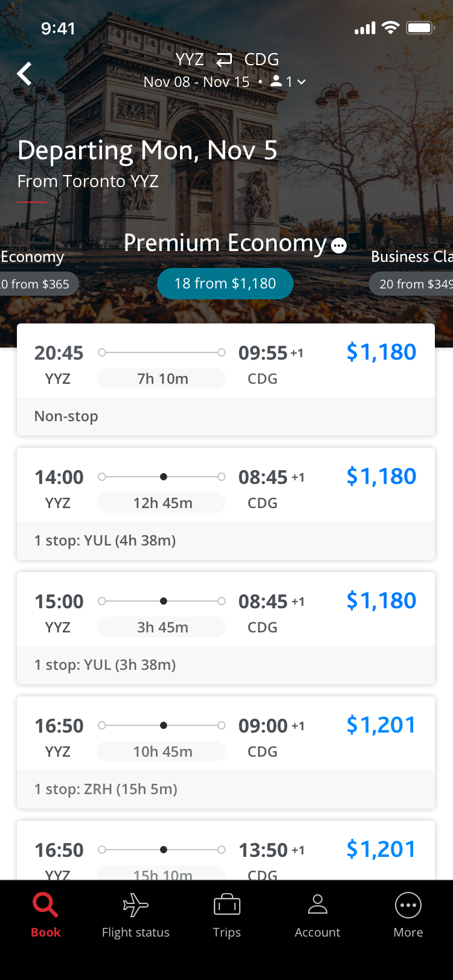453x980 pixels.
Task: Tap the round-trip swap arrows icon
Action: pos(224,60)
